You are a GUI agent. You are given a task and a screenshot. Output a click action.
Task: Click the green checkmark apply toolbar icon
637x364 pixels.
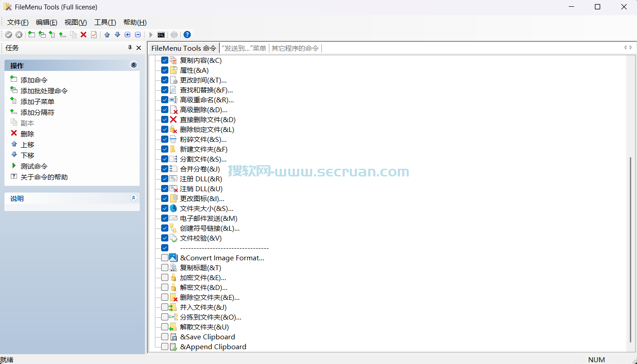click(x=9, y=35)
